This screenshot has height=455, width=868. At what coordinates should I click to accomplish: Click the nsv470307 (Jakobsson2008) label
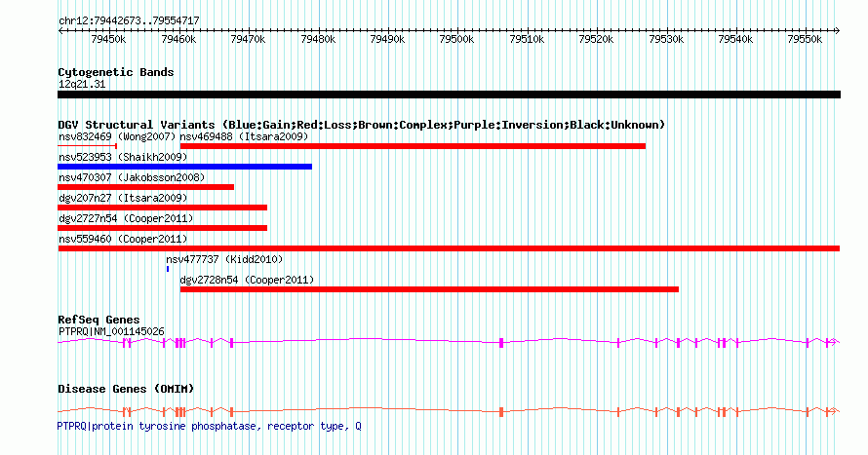coord(132,177)
